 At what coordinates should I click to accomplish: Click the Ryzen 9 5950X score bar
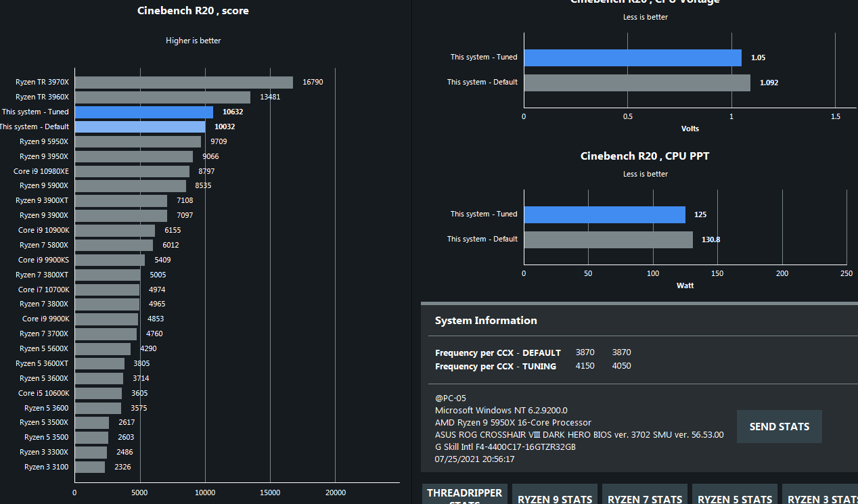click(137, 141)
